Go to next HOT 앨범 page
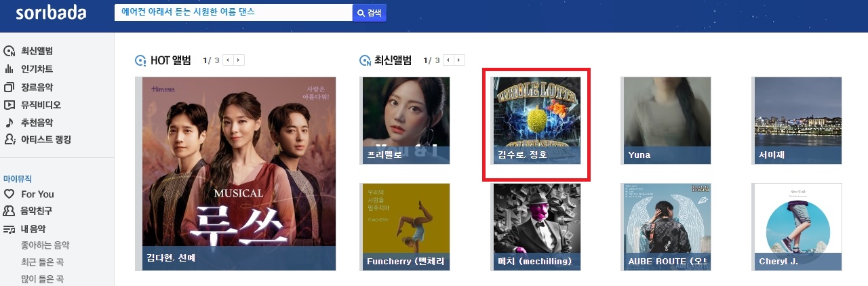This screenshot has height=286, width=868. click(x=239, y=60)
